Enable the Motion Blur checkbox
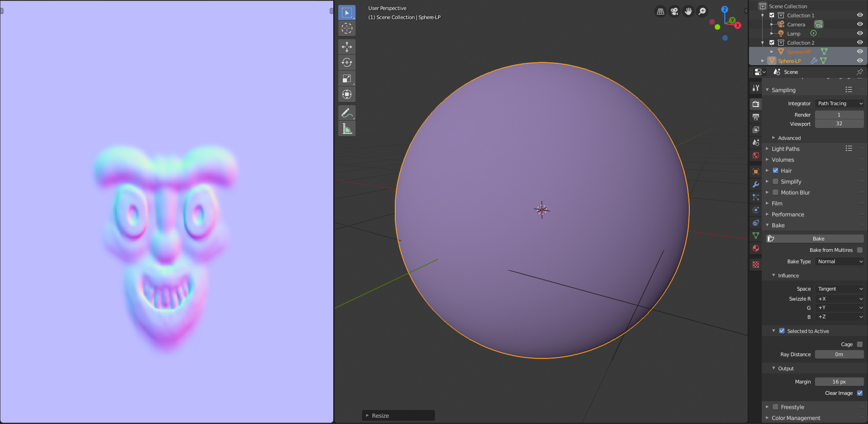The image size is (868, 424). [x=775, y=192]
